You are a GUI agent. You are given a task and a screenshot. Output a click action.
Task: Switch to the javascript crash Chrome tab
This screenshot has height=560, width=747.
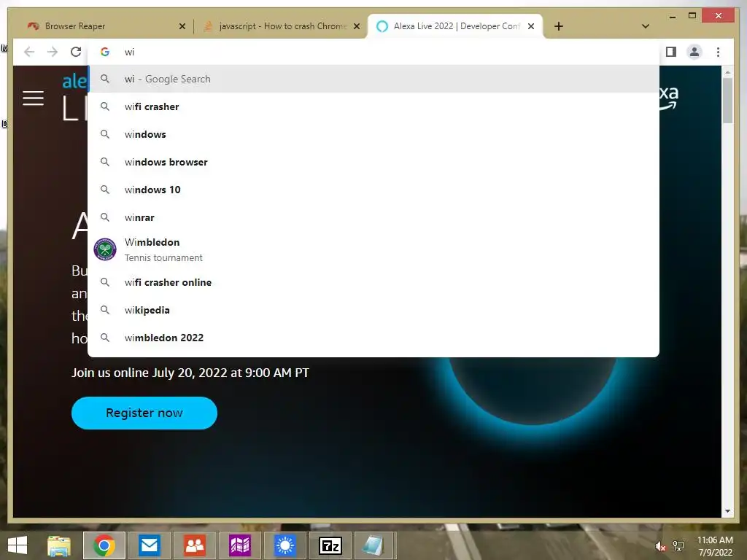point(281,26)
